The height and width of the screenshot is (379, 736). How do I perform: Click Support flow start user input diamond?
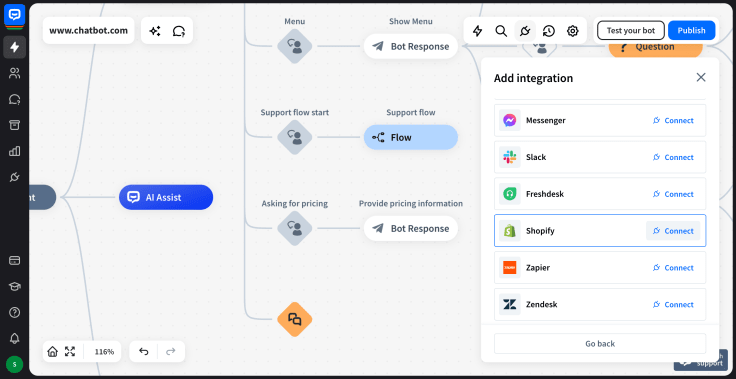[x=295, y=137]
